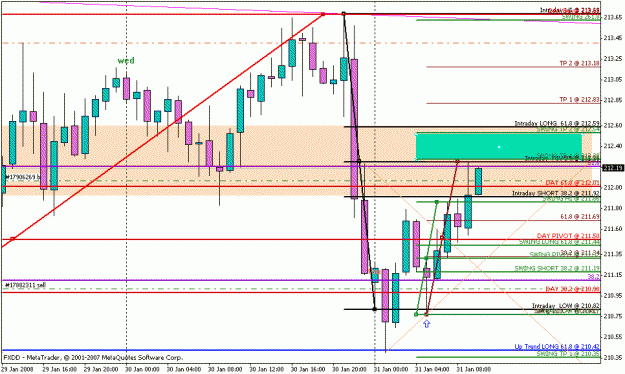The width and height of the screenshot is (625, 374).
Task: Click the 213.45 price axis value
Action: pos(613,38)
